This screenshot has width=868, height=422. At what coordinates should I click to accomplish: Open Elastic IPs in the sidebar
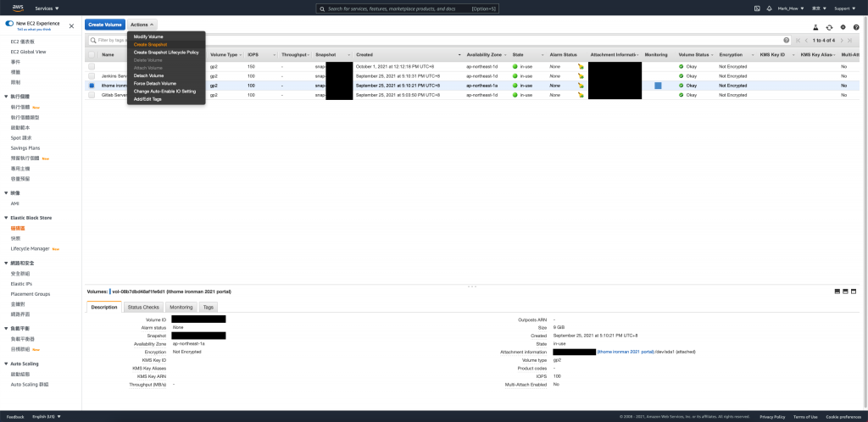tap(21, 284)
